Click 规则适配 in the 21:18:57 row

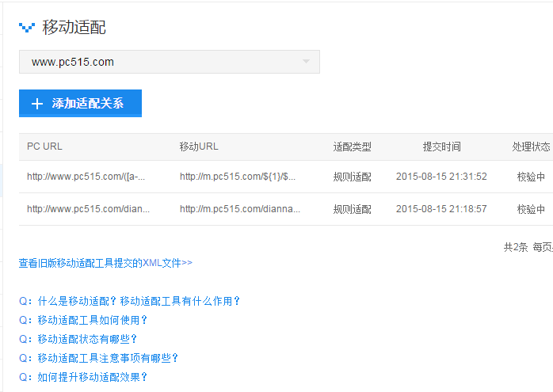(352, 209)
